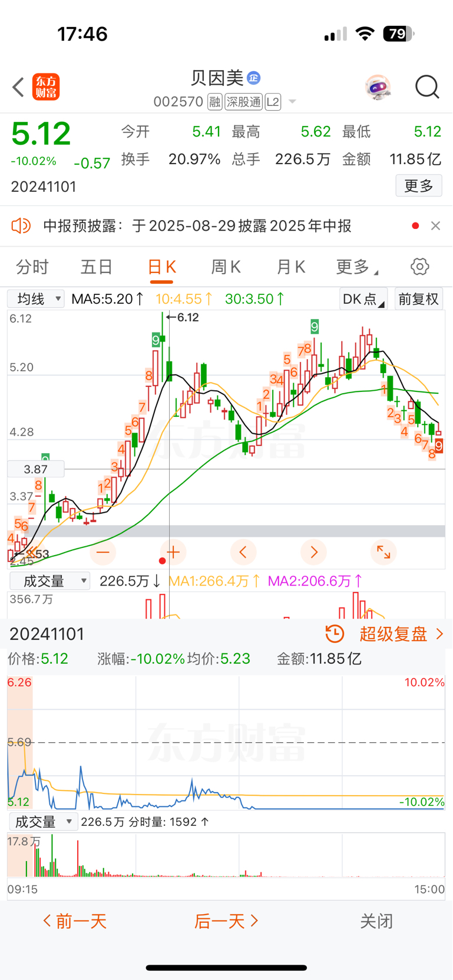Tap the 6.12 high price marker
Screen dimensions: 453x980
coord(183,317)
